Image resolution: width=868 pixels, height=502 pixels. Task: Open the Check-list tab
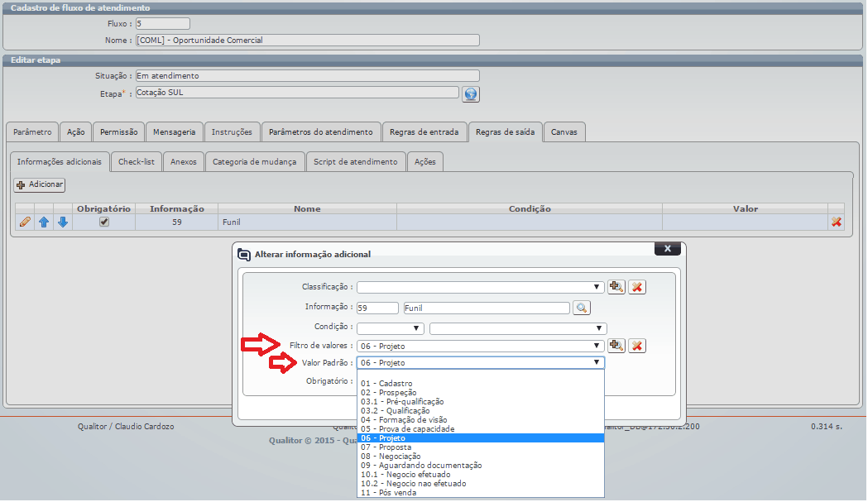click(137, 162)
